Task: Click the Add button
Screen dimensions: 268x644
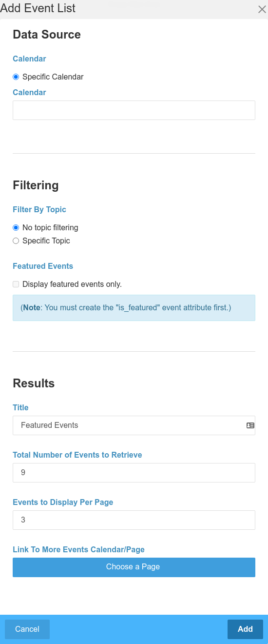Action: (x=245, y=629)
